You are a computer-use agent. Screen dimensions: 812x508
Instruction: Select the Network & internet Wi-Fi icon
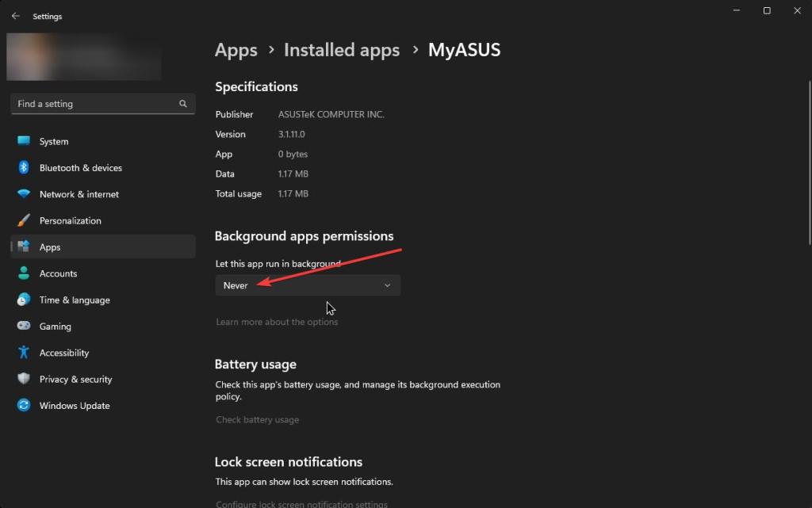(24, 194)
